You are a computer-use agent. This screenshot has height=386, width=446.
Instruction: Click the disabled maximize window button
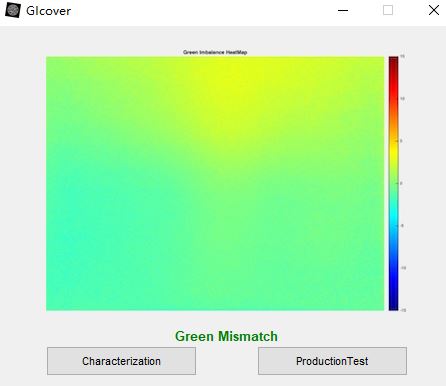click(388, 10)
